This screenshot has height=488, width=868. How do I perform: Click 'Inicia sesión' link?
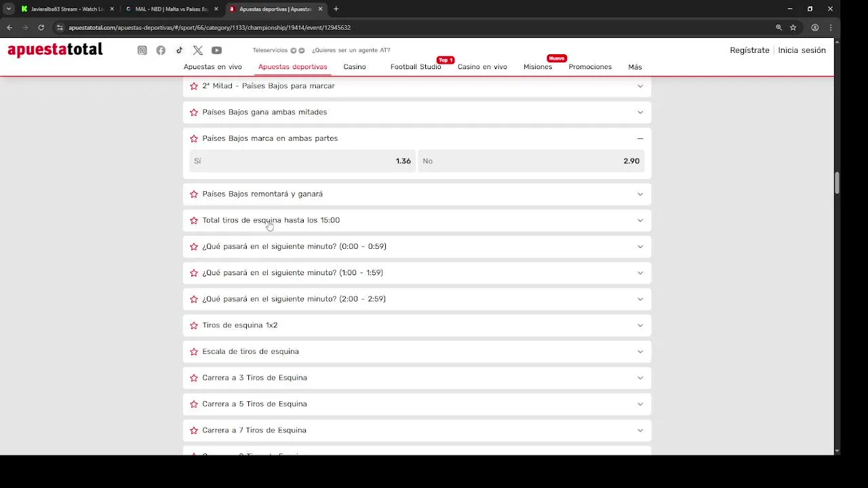click(x=802, y=50)
